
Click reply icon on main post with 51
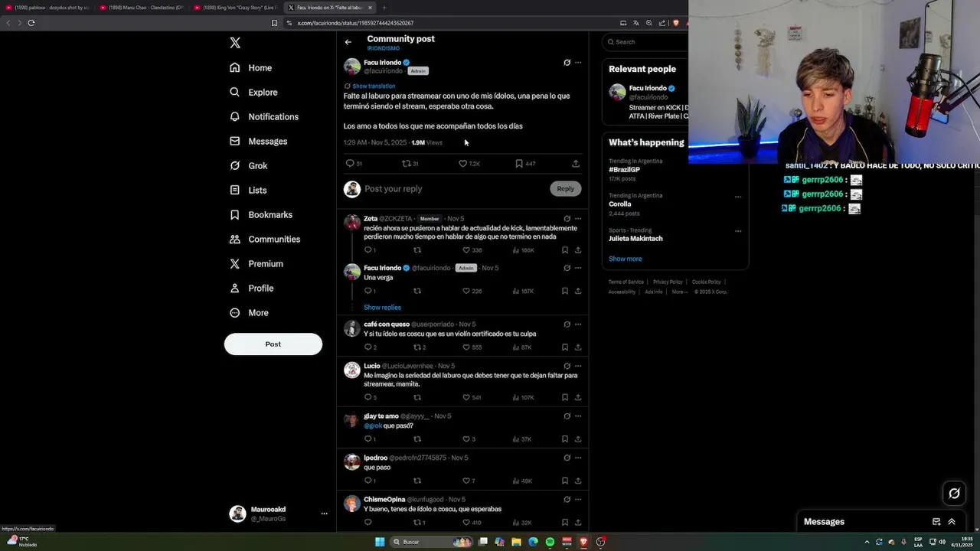coord(350,163)
